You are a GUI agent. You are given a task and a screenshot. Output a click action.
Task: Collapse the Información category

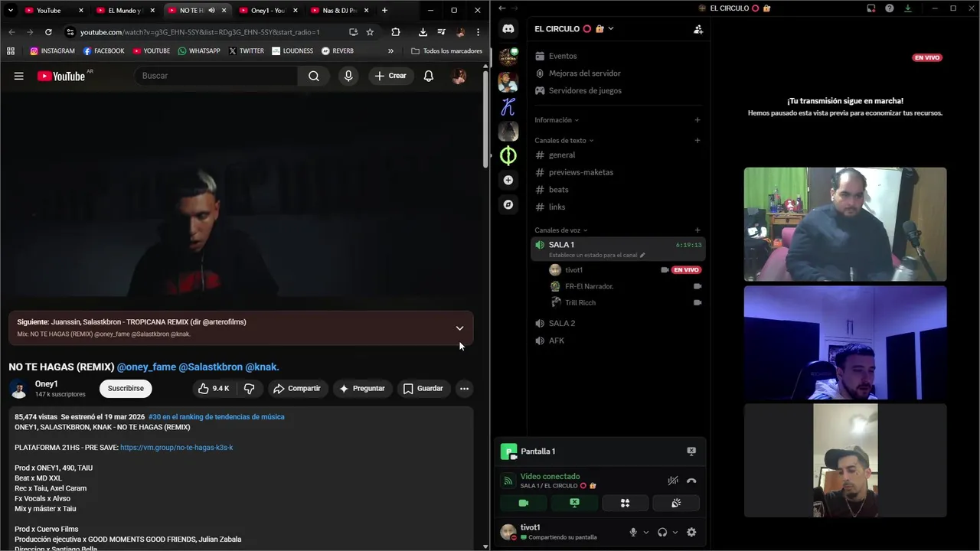555,120
